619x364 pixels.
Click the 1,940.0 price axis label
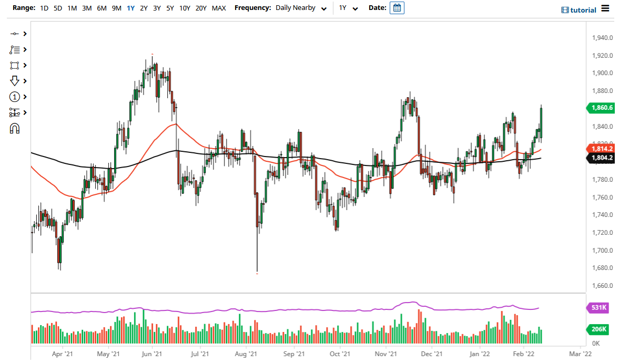point(602,38)
